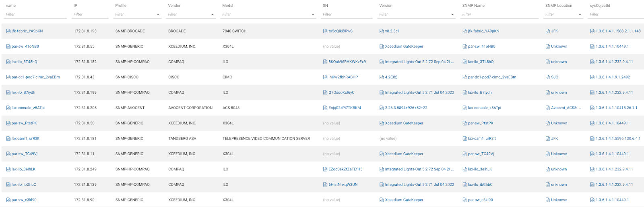Click the icon before lax-cam1_urR3lt name
Image resolution: width=644 pixels, height=207 pixels.
[x=8, y=139]
